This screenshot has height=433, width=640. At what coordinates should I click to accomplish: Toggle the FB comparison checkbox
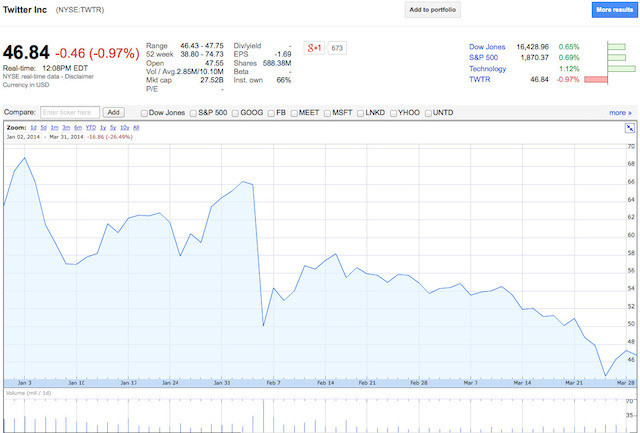(x=271, y=113)
